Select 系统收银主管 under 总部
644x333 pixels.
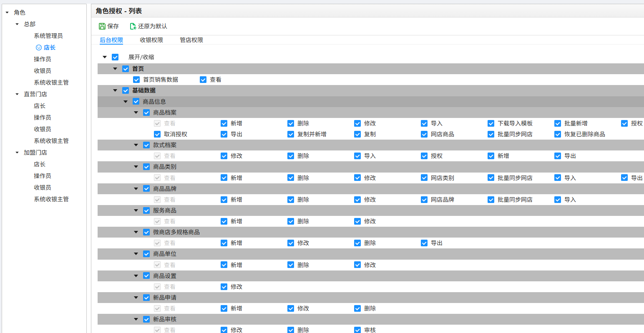(51, 83)
